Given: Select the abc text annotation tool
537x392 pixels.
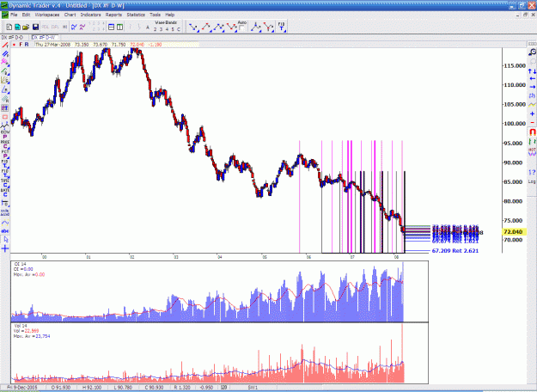Looking at the screenshot, I should point(5,231).
